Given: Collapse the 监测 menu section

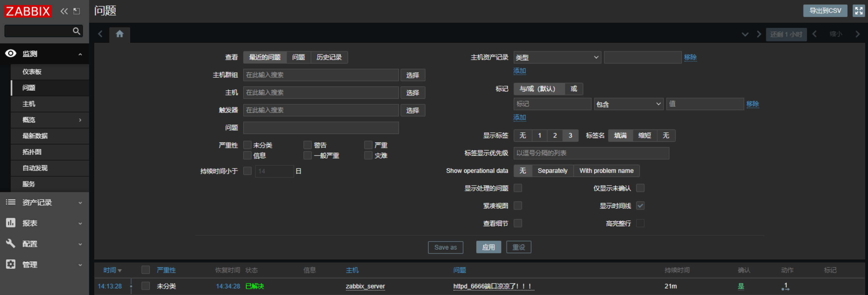Looking at the screenshot, I should click(80, 54).
